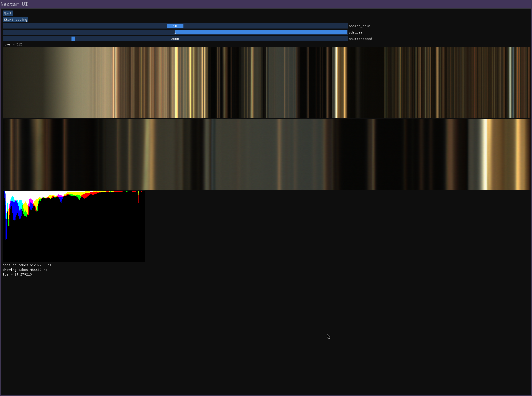The width and height of the screenshot is (532, 396).
Task: Click the 'rows = 512' text
Action: (12, 44)
